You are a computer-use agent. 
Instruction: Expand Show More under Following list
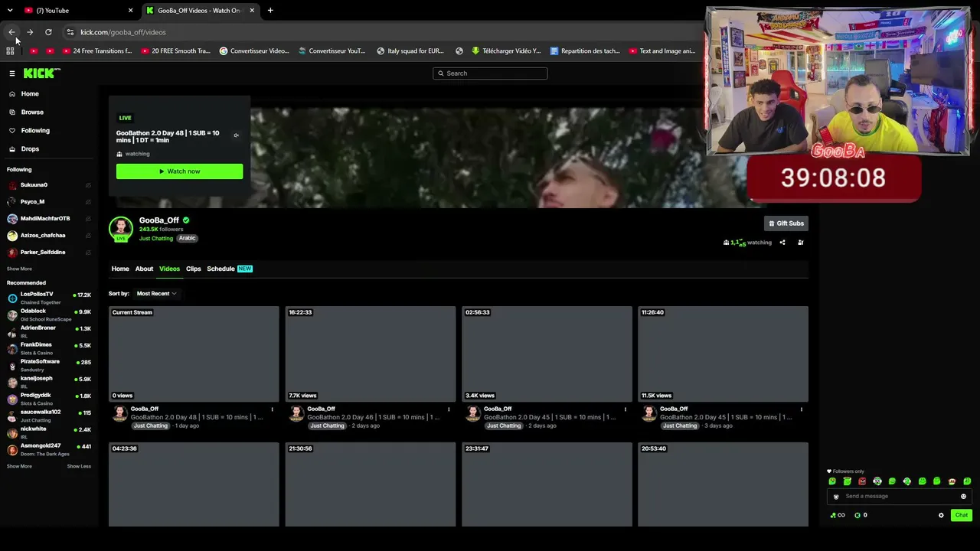(19, 269)
